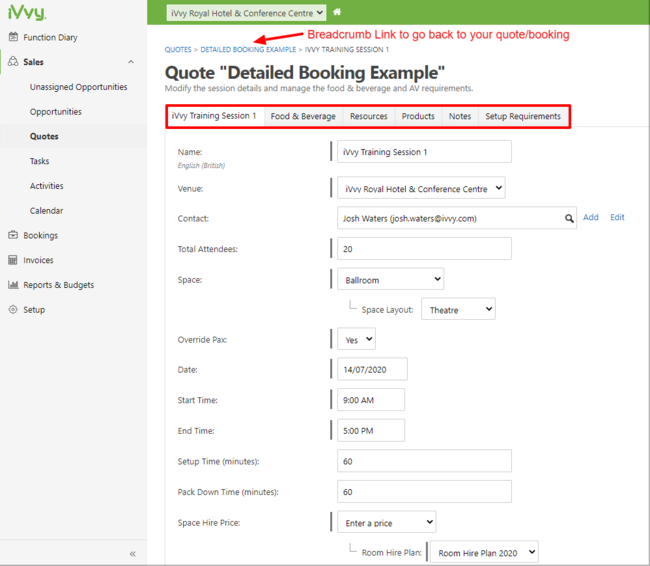Screen dimensions: 650x566
Task: Click the Add contact link
Action: tap(591, 217)
